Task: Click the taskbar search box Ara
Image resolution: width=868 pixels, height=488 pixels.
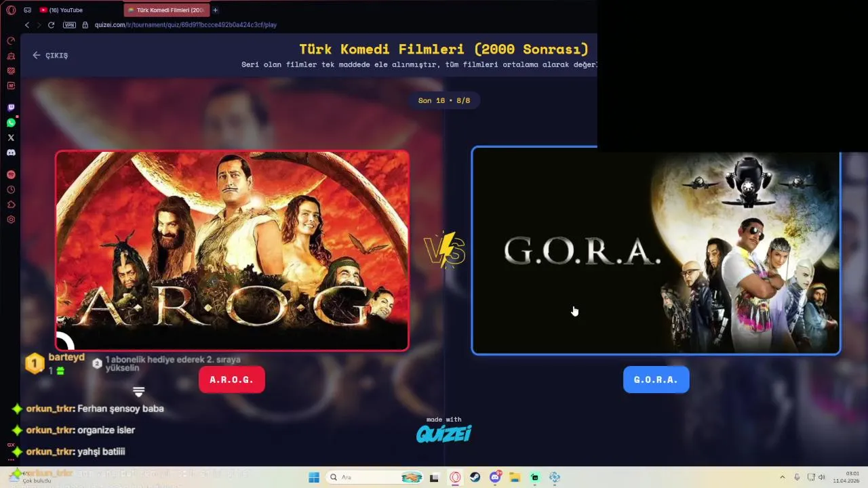Action: (375, 477)
